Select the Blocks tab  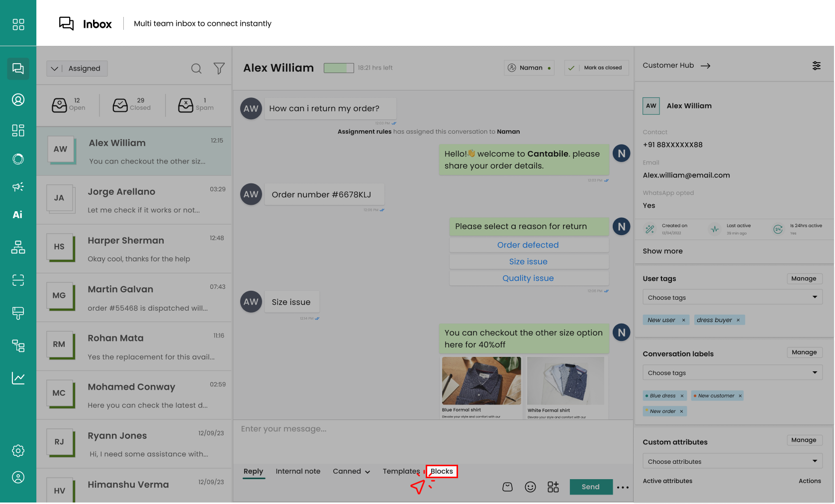[x=442, y=472]
